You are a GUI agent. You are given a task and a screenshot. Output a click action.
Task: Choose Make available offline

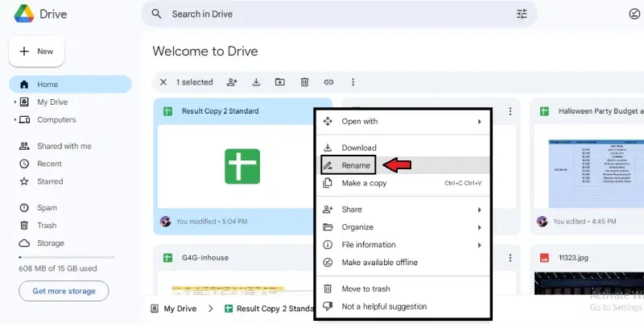click(x=403, y=262)
